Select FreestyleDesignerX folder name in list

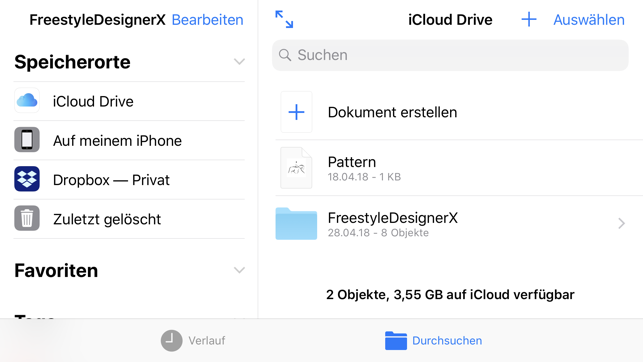pos(392,218)
